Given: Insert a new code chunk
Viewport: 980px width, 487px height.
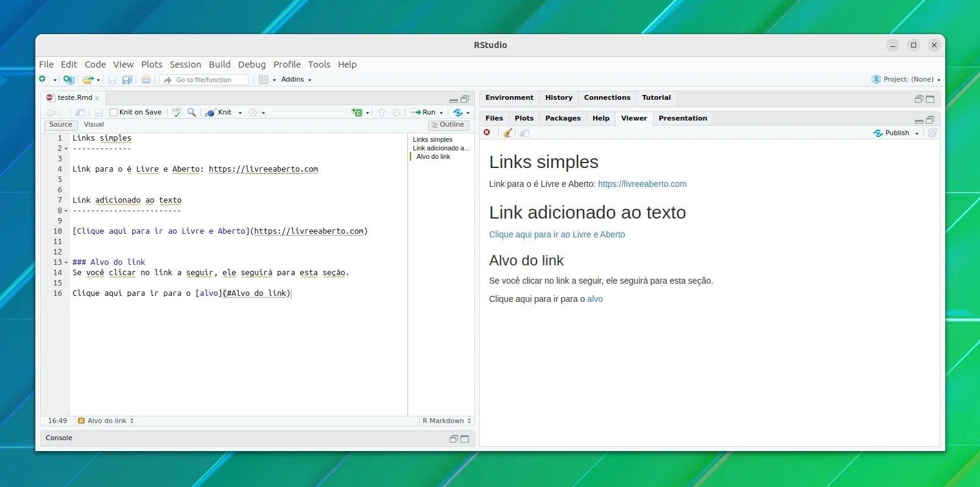Looking at the screenshot, I should 357,113.
